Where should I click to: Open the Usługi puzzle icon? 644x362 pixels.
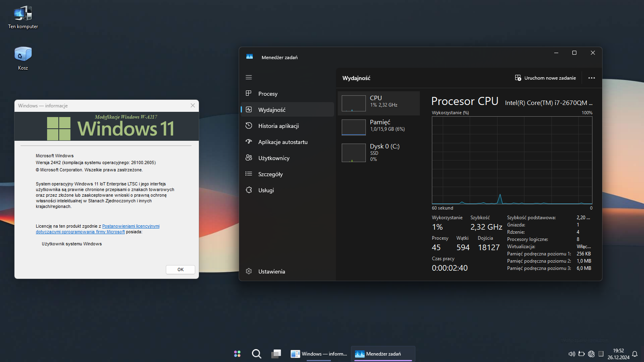coord(249,190)
